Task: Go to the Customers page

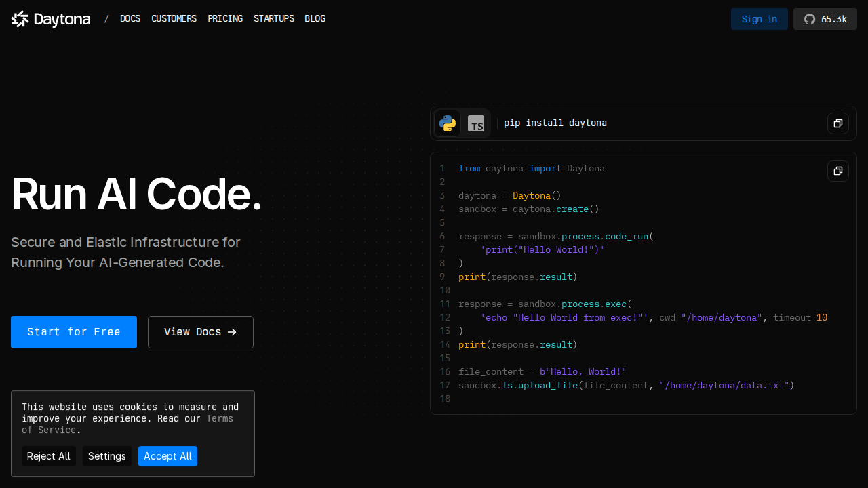Action: (x=174, y=19)
